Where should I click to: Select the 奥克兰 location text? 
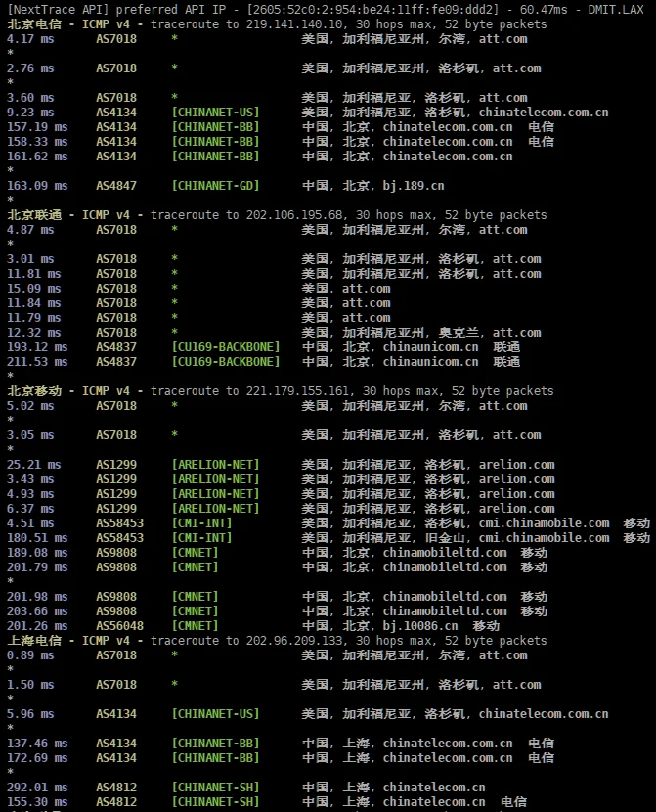point(459,333)
